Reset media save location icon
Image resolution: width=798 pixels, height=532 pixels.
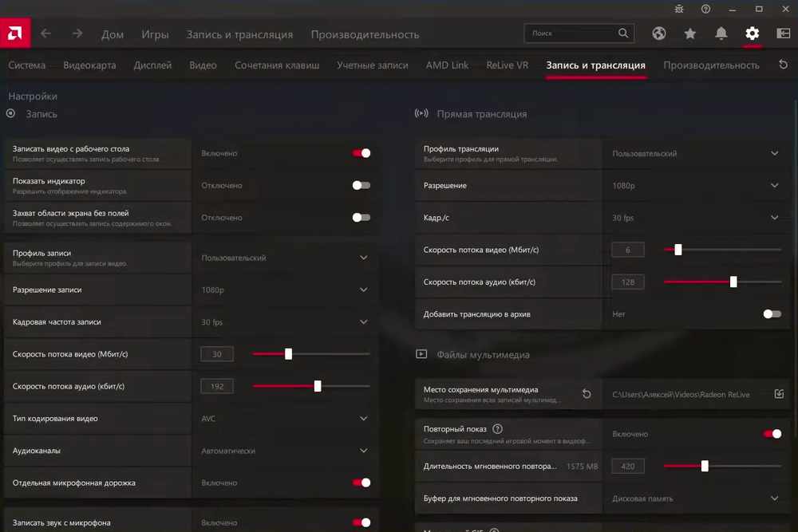point(587,394)
